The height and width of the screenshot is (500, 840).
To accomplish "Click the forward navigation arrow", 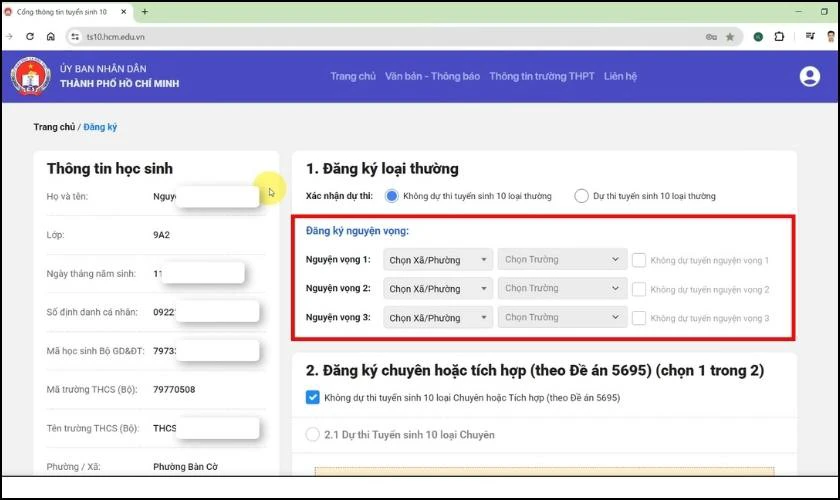I will click(x=9, y=36).
